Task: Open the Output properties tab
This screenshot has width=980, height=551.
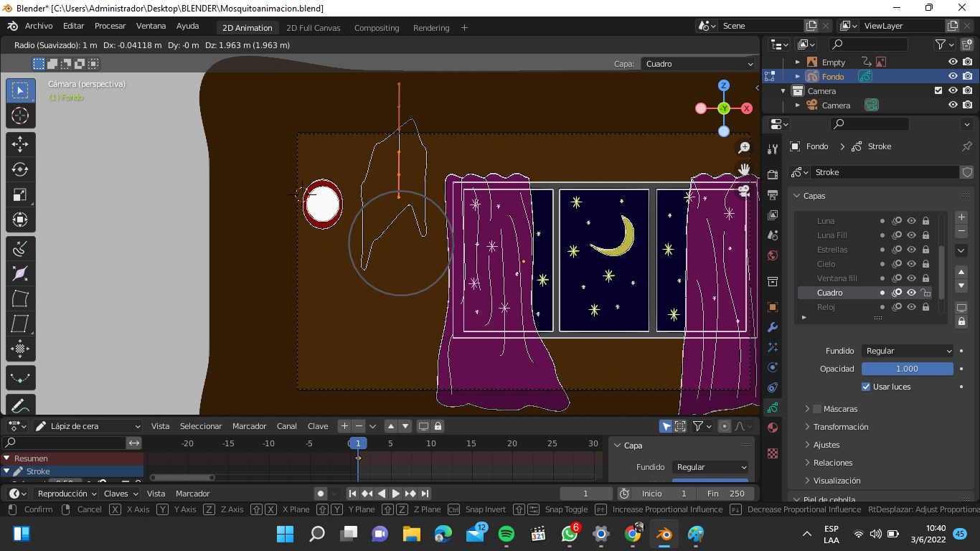Action: (x=773, y=195)
